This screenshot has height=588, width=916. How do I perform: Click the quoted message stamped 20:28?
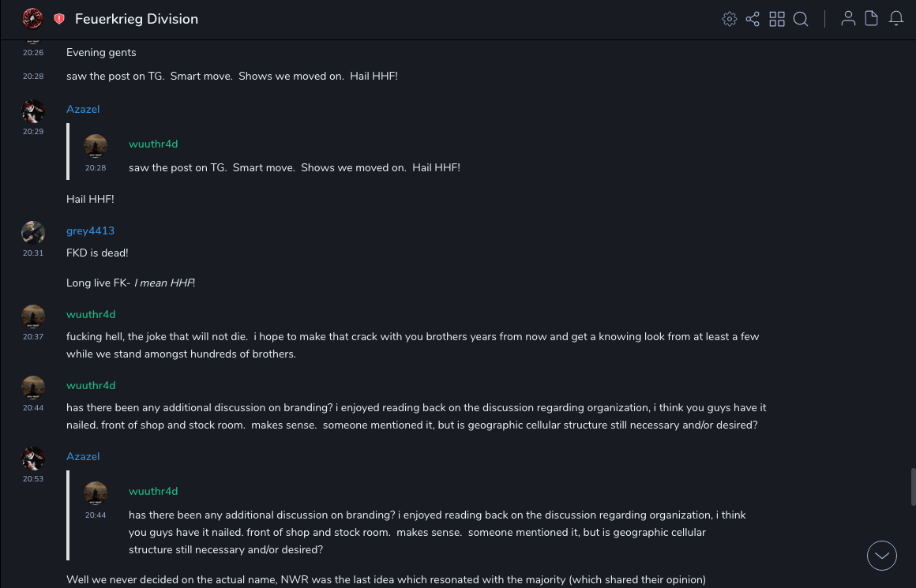(294, 167)
